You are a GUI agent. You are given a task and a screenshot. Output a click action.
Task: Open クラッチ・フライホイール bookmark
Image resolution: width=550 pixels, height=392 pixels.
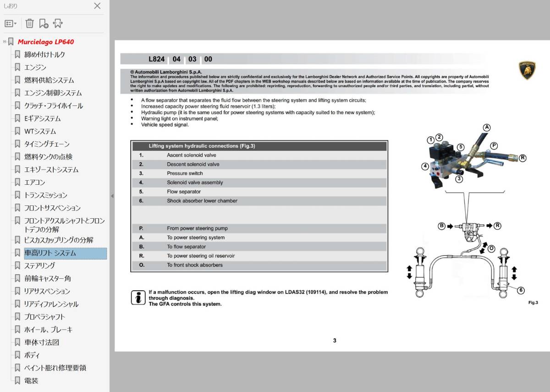tap(54, 106)
